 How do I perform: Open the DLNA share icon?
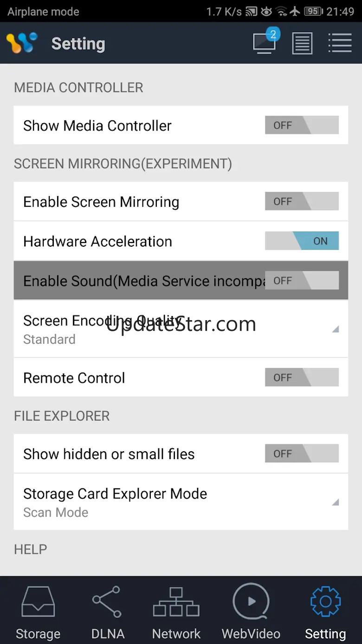(x=107, y=602)
